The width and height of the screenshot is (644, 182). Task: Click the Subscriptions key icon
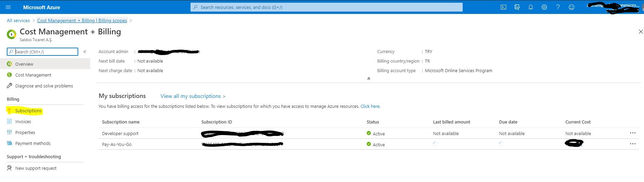click(10, 111)
